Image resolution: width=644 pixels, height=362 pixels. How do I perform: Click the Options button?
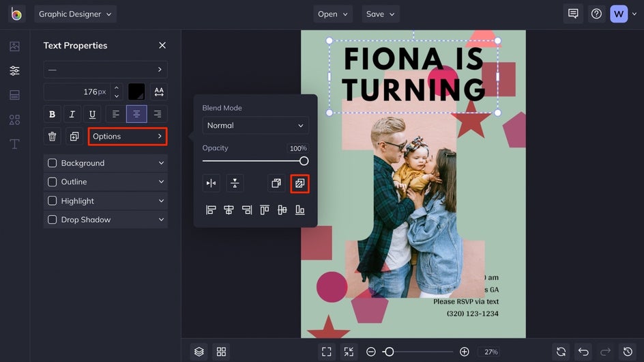(x=128, y=137)
